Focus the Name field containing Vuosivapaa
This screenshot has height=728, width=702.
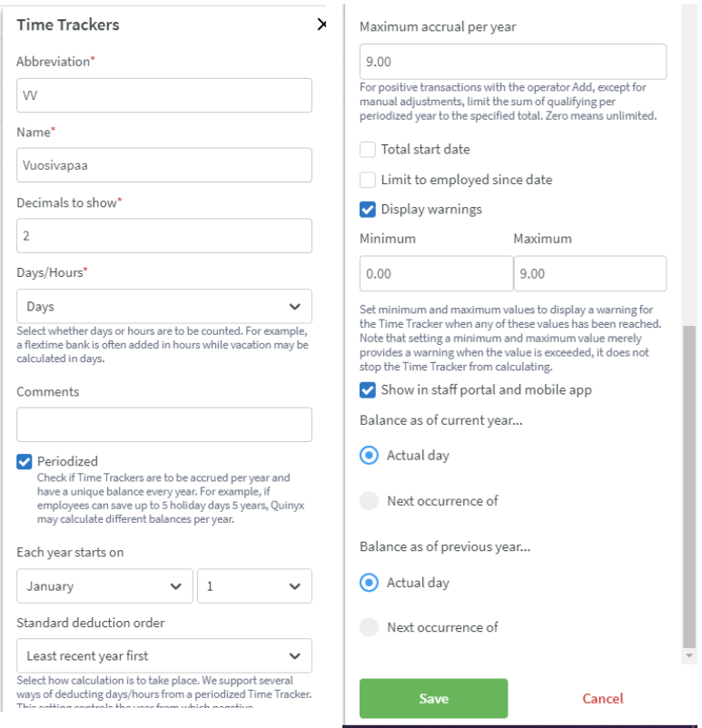click(163, 165)
